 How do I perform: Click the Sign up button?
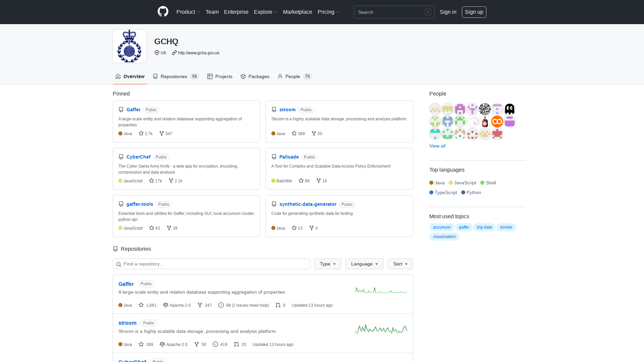[x=474, y=12]
